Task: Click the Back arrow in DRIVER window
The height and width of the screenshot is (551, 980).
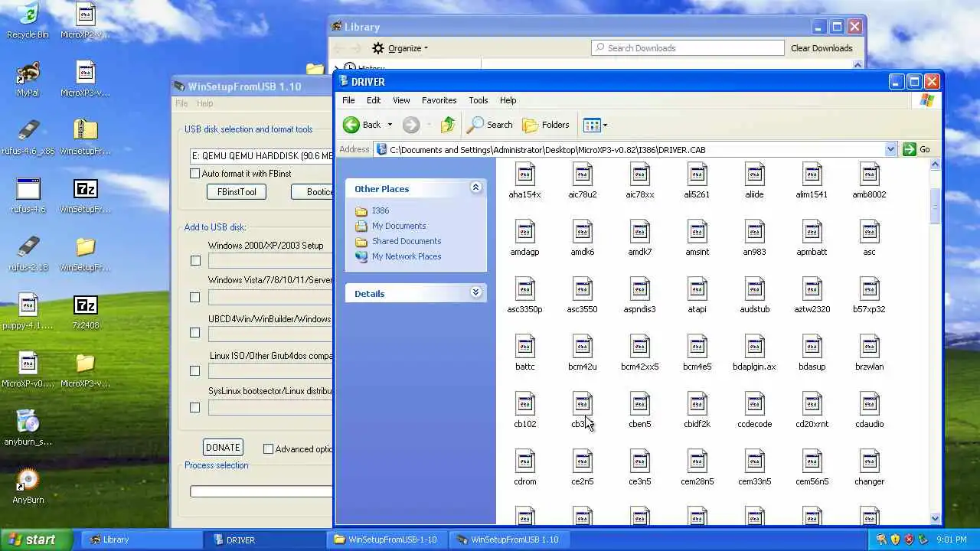Action: tap(351, 125)
